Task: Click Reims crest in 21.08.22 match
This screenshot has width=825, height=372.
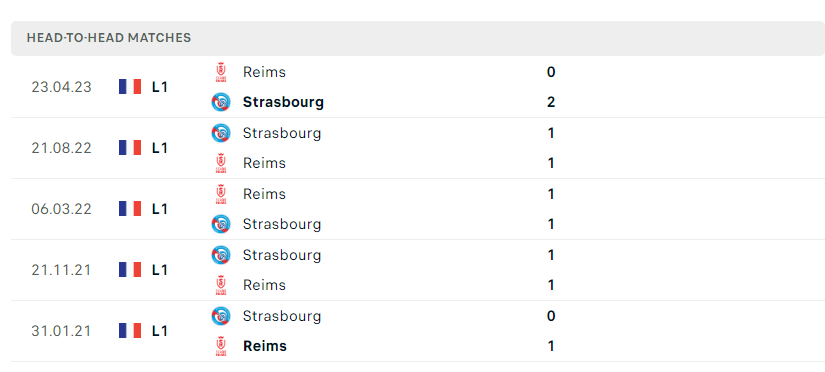Action: pos(221,163)
